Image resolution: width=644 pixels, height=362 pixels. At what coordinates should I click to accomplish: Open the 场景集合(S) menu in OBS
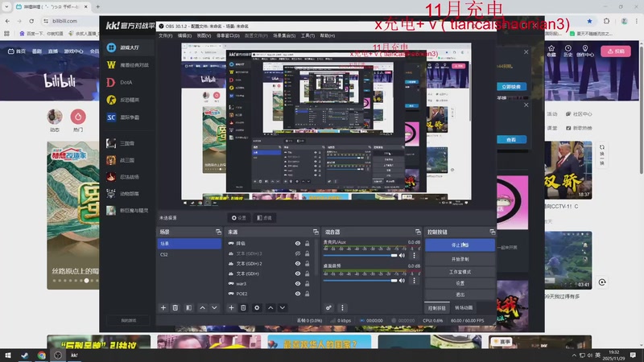click(x=284, y=35)
